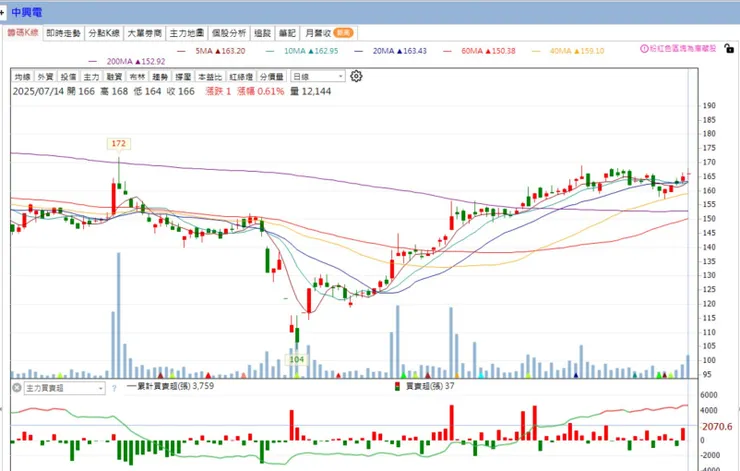Open the 筆記 tab
Screen dimensions: 740x471
click(287, 33)
